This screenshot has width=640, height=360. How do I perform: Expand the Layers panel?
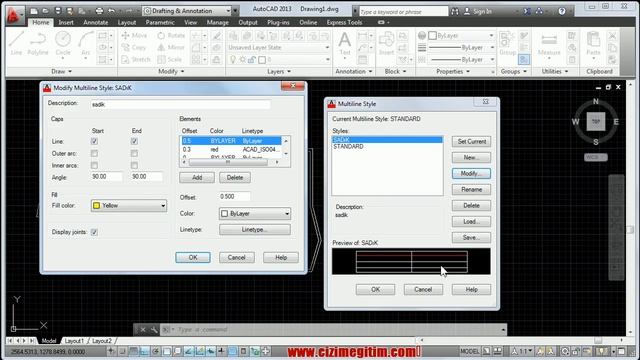click(x=279, y=71)
